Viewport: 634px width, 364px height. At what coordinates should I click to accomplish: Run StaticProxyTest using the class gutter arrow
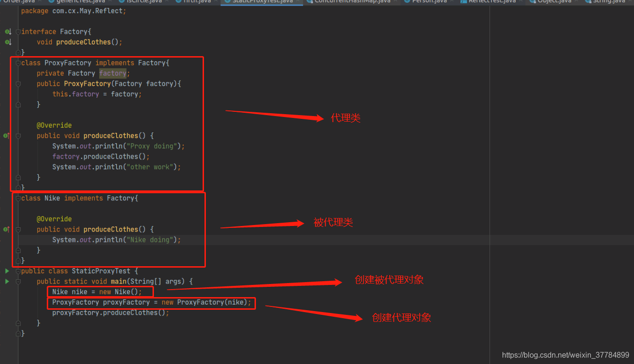[7, 271]
